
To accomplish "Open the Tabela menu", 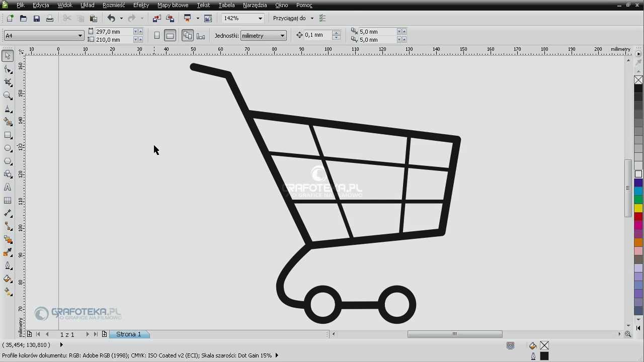I will 226,5.
